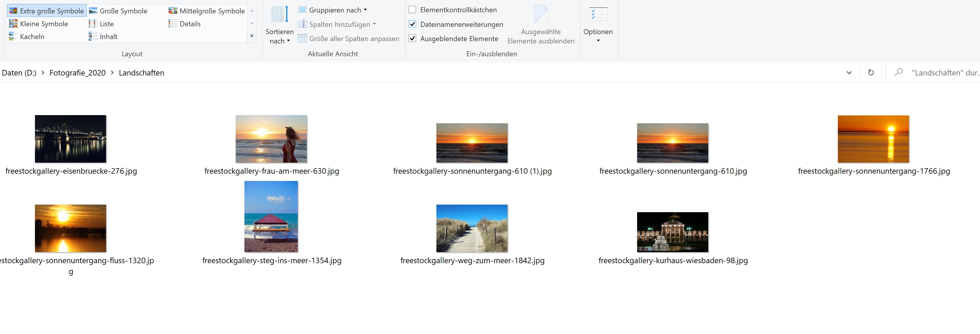Select sonnenuntergang-fluss-1320 thumbnail
980x334 pixels.
70,228
